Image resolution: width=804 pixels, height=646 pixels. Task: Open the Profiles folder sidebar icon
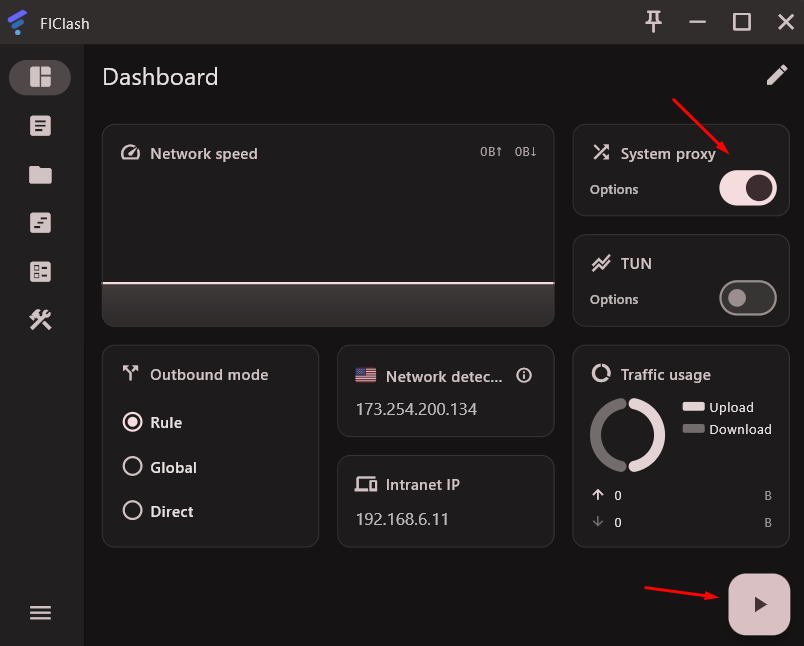(x=40, y=175)
